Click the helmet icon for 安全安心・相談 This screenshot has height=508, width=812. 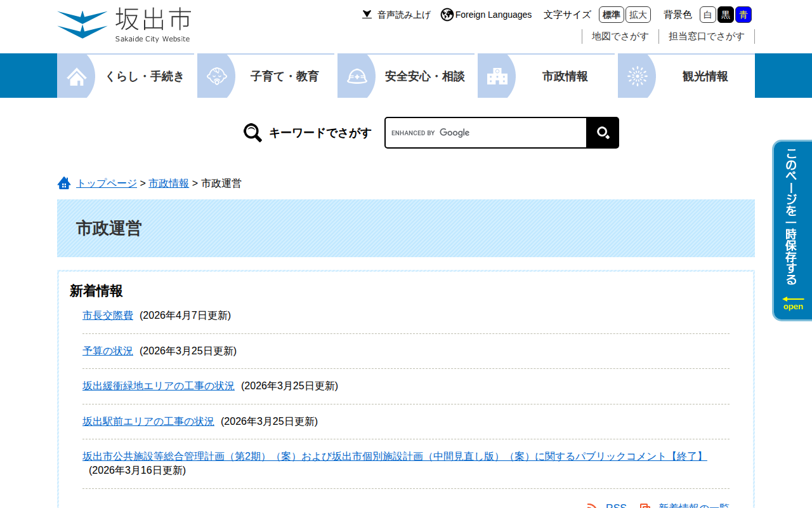(x=357, y=76)
